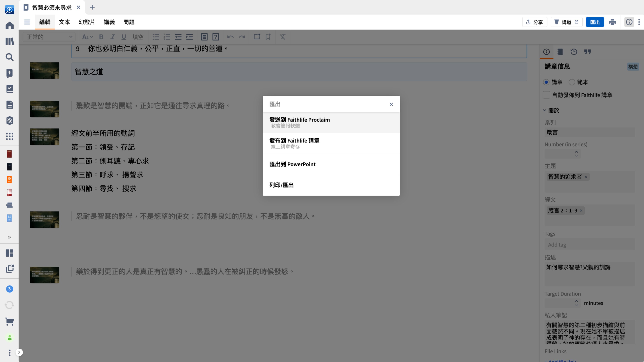Switch to the 編輯 tab

pos(45,22)
